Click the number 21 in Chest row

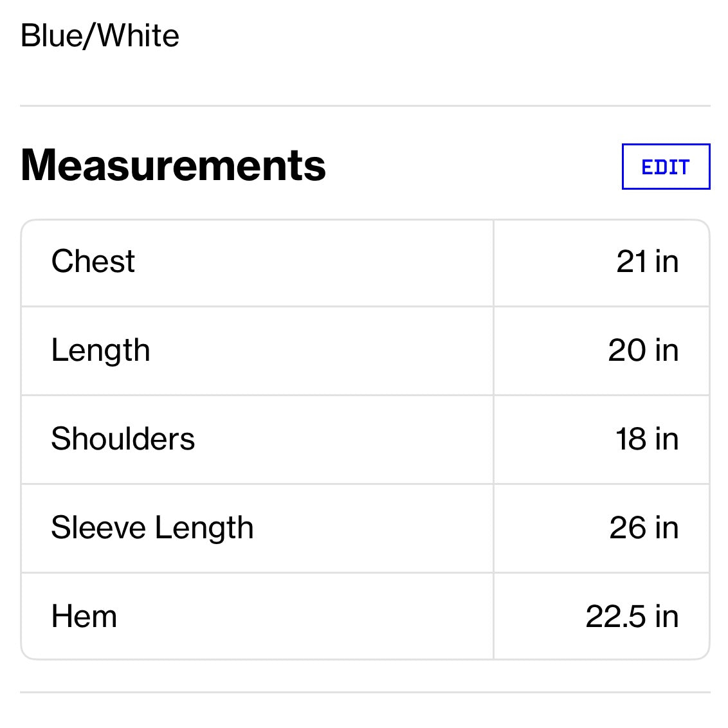[x=631, y=262]
